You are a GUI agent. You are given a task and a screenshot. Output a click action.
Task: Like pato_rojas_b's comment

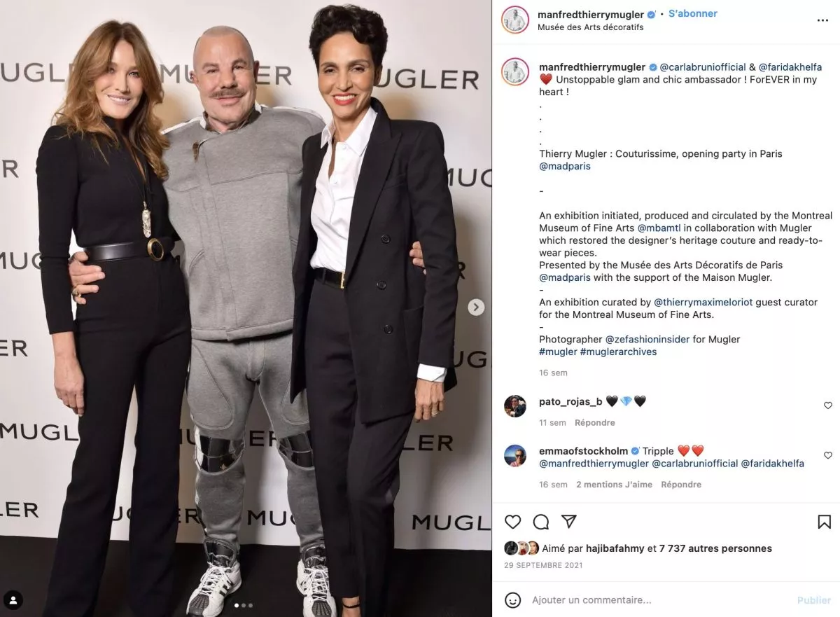point(828,405)
